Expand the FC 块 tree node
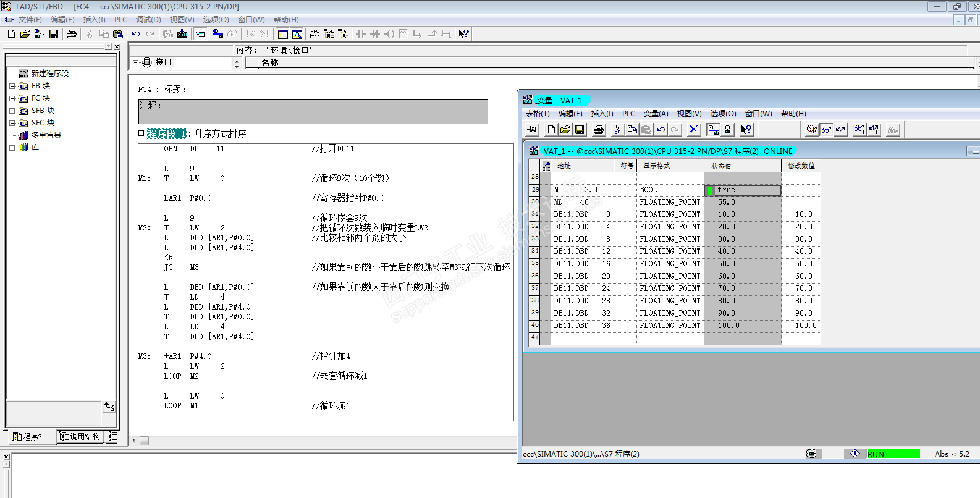 tap(12, 98)
